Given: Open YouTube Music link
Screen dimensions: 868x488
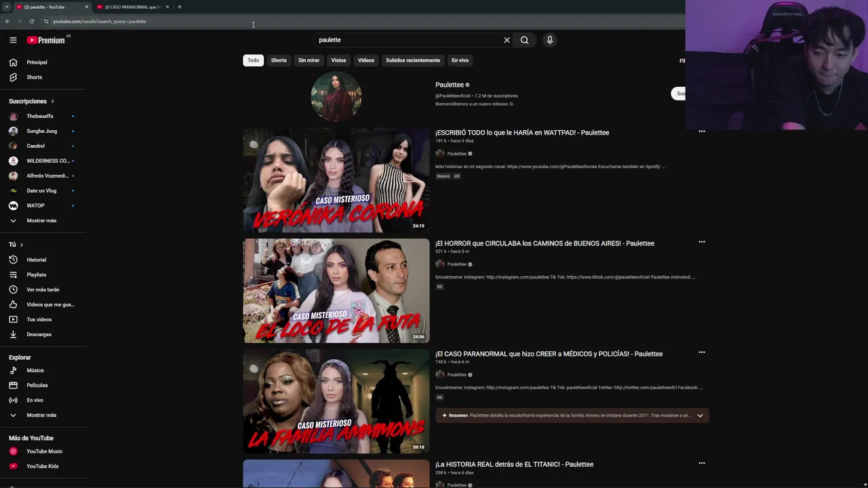Looking at the screenshot, I should pos(43,451).
